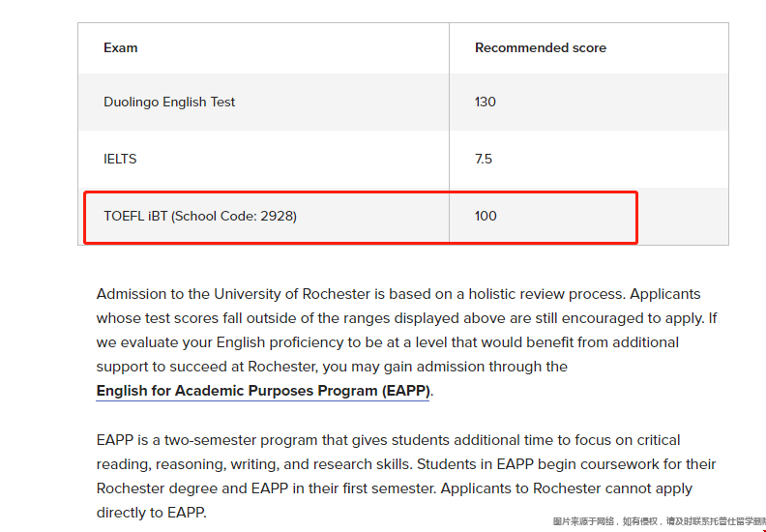Click the paragraph starting 'EAPP is a two-semester'

point(406,476)
